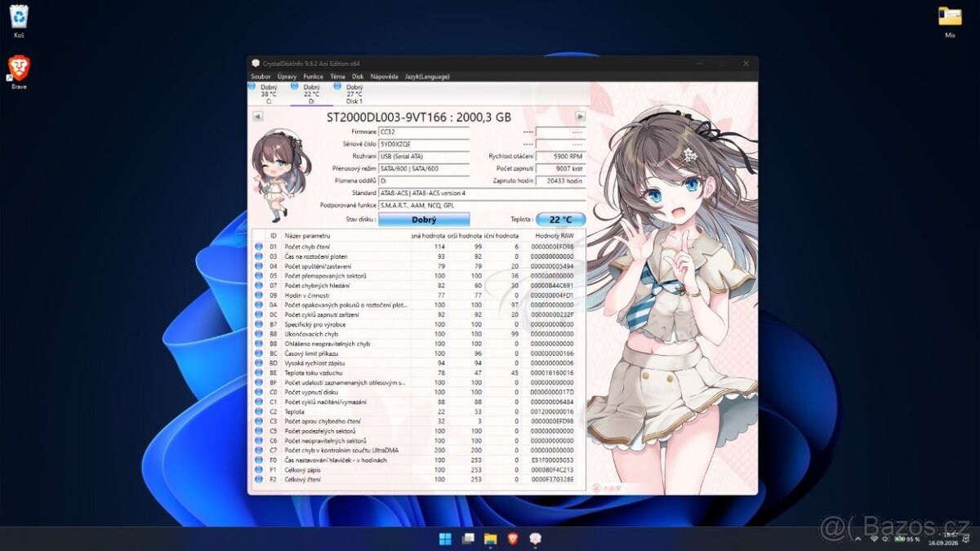Select row 'Počet cyklů načítání/vymazání'
This screenshot has height=551, width=980.
419,402
